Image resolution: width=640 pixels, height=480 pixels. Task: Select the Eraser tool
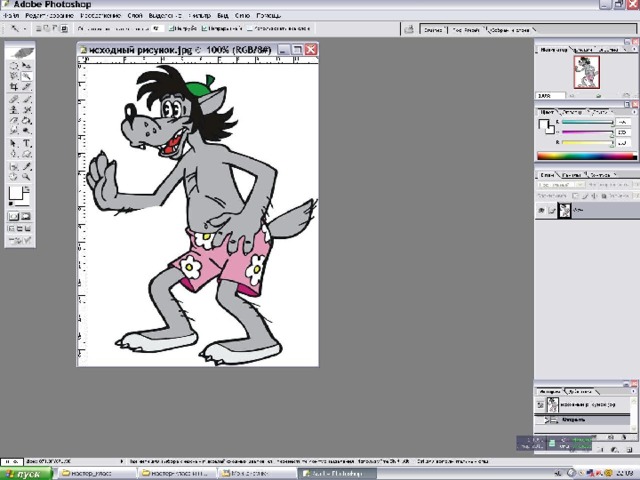tap(13, 120)
